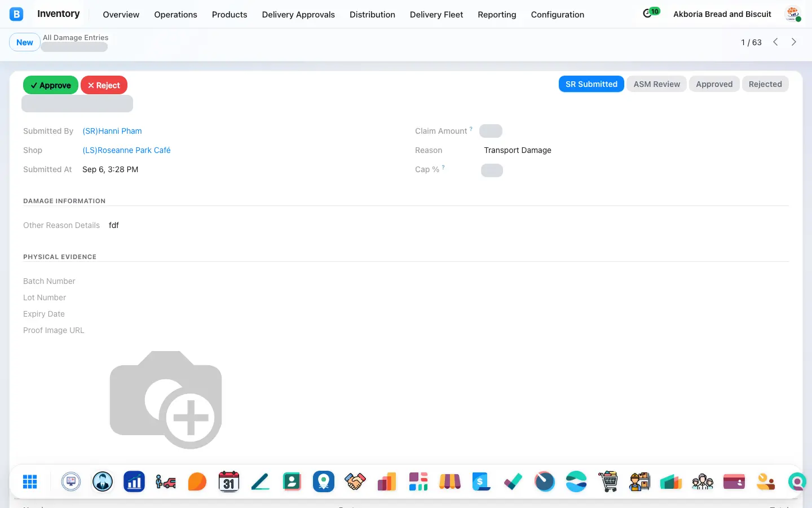Select the Rejected status stage
812x508 pixels.
click(765, 84)
